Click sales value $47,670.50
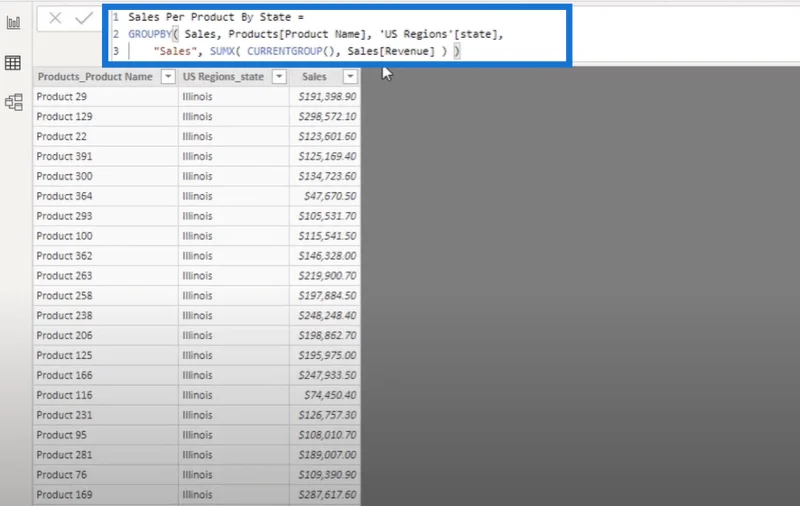The image size is (800, 506). pyautogui.click(x=330, y=196)
